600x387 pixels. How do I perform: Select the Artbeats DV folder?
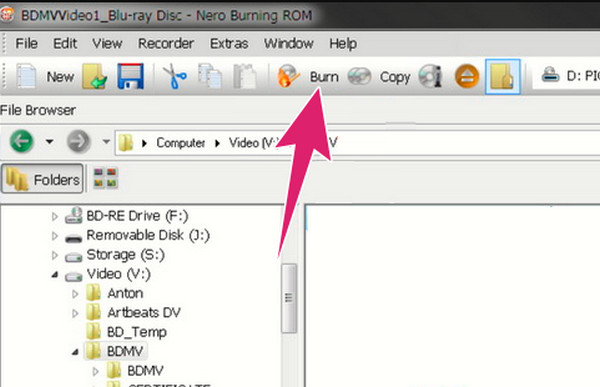144,313
